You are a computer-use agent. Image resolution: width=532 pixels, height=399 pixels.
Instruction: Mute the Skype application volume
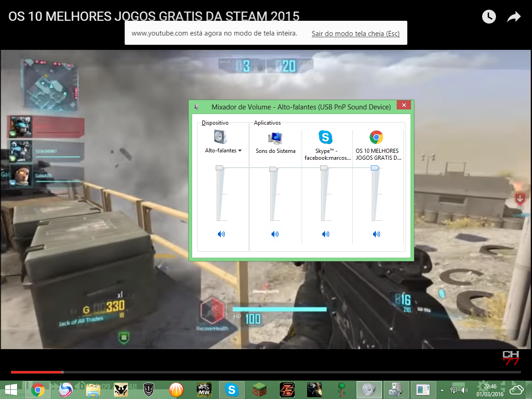point(326,234)
